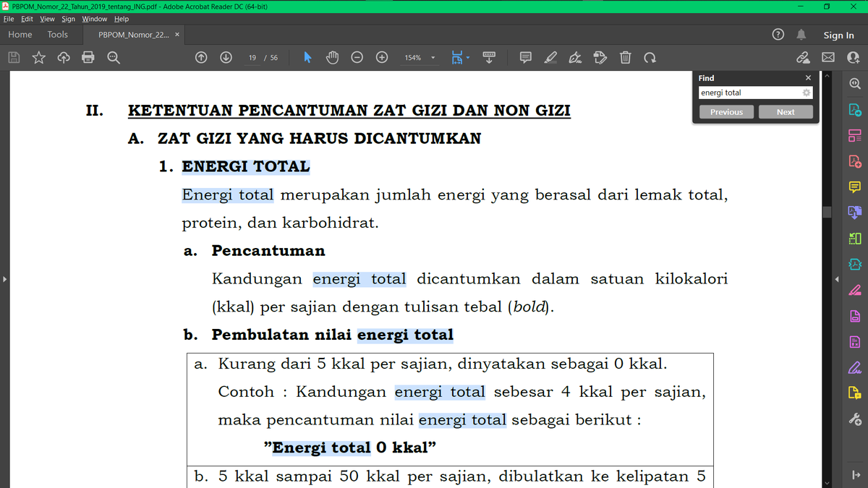Image resolution: width=868 pixels, height=488 pixels.
Task: Open the View menu
Action: point(47,19)
